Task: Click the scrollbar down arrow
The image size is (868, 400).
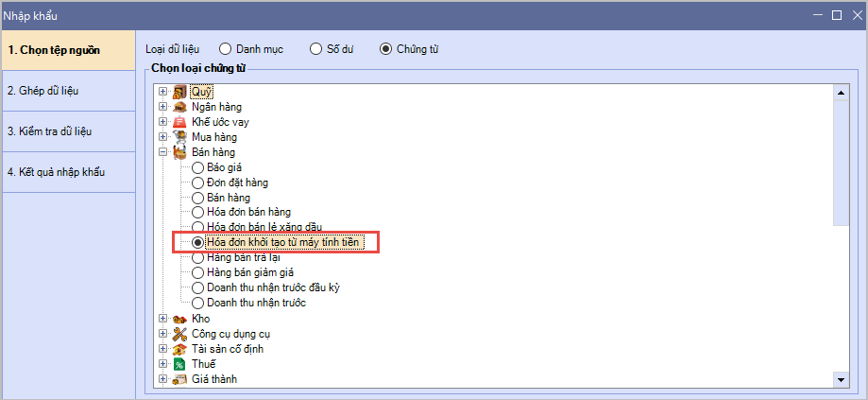Action: coord(841,379)
